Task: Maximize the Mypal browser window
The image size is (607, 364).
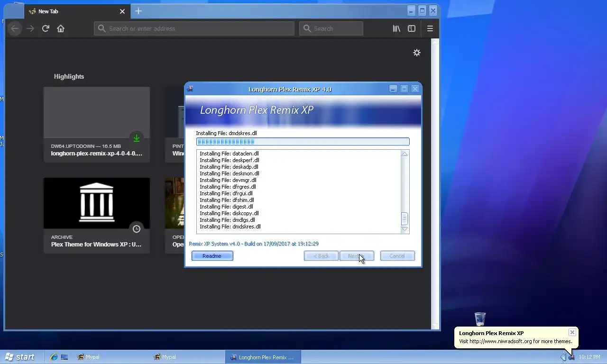Action: tap(422, 10)
